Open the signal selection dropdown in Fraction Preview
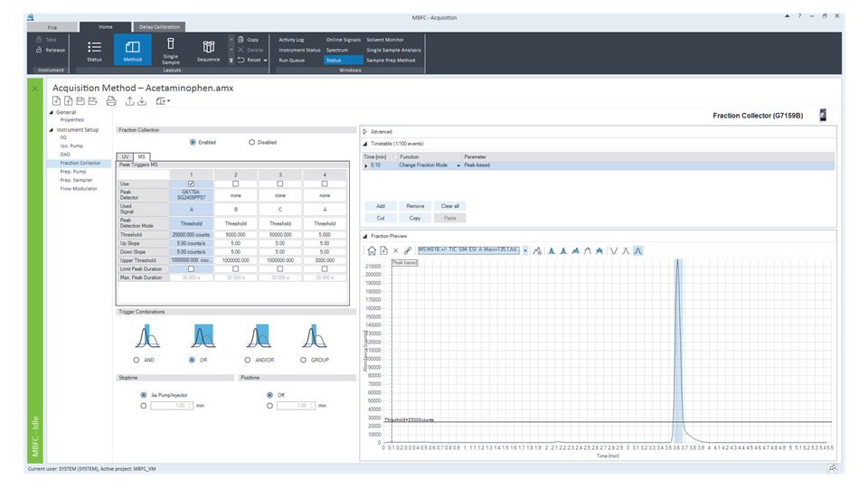 525,249
